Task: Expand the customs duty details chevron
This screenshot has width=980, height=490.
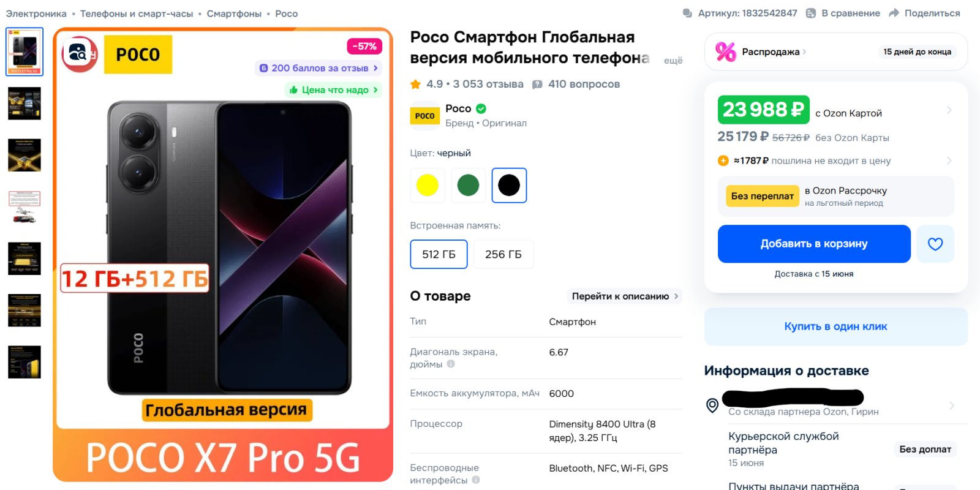Action: 949,160
